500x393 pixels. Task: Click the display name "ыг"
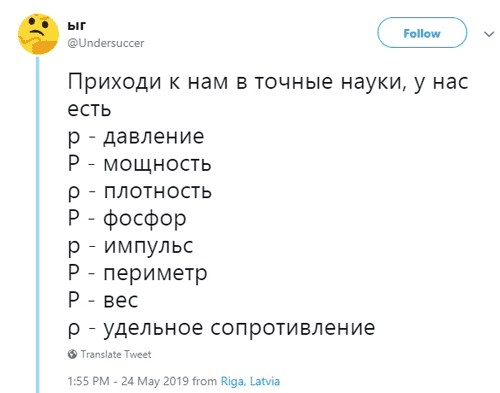tap(76, 26)
